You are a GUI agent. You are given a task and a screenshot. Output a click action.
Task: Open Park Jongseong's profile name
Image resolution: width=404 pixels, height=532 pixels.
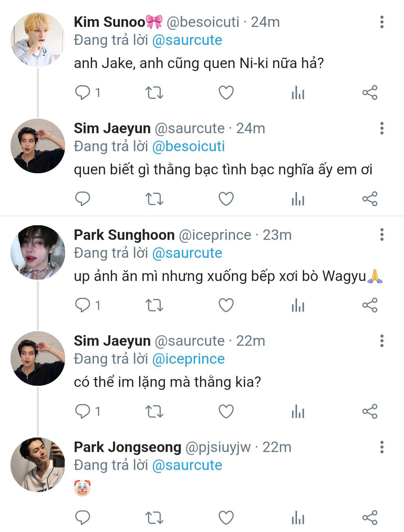click(128, 447)
